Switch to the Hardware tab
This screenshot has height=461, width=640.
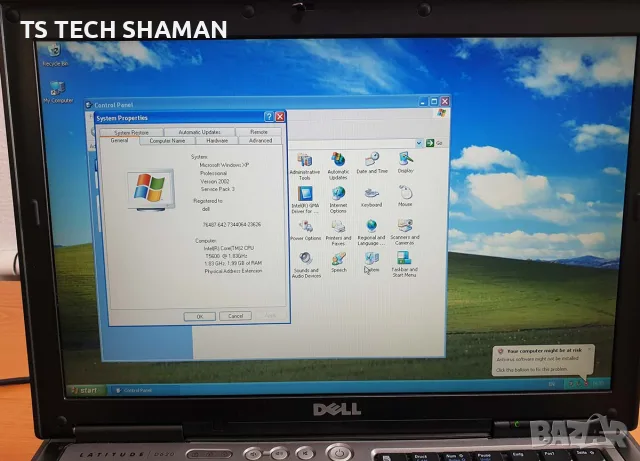217,140
